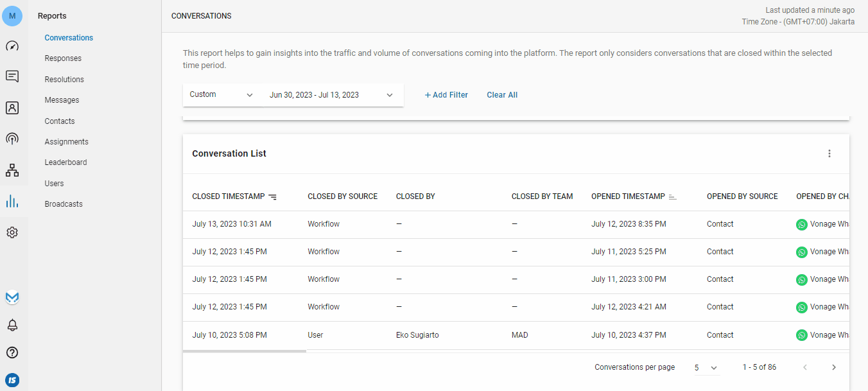Image resolution: width=868 pixels, height=391 pixels.
Task: Open the Jun 30 - Jul 13 date range picker
Action: 331,95
